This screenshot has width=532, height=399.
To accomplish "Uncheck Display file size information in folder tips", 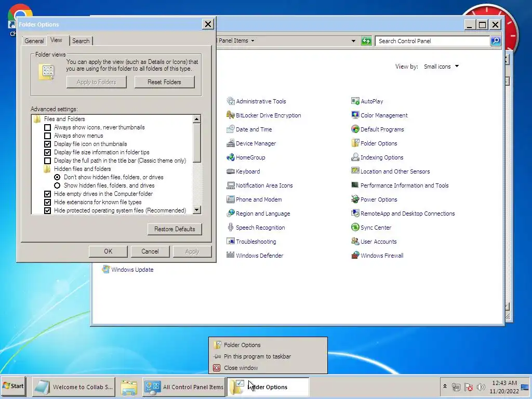I will [x=47, y=152].
